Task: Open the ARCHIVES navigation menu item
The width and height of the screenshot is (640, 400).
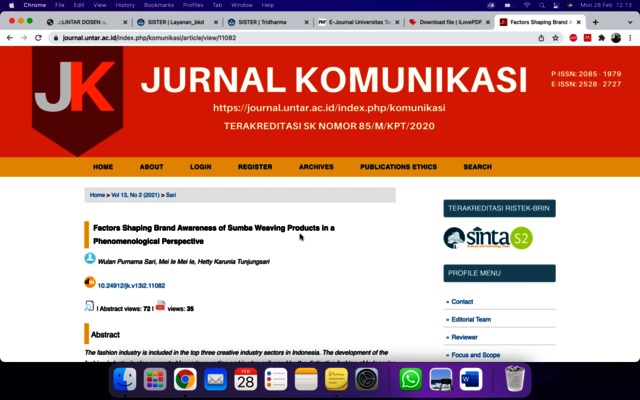Action: [316, 167]
